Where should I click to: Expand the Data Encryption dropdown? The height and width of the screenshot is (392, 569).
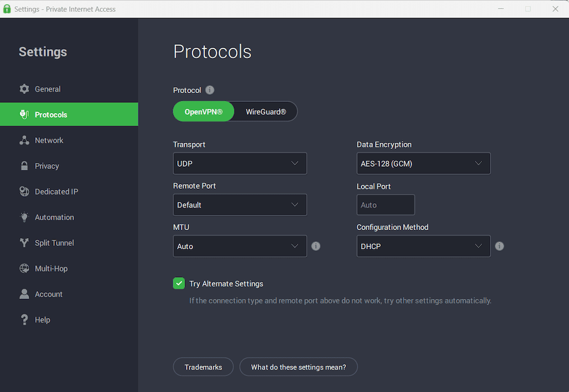click(x=423, y=163)
